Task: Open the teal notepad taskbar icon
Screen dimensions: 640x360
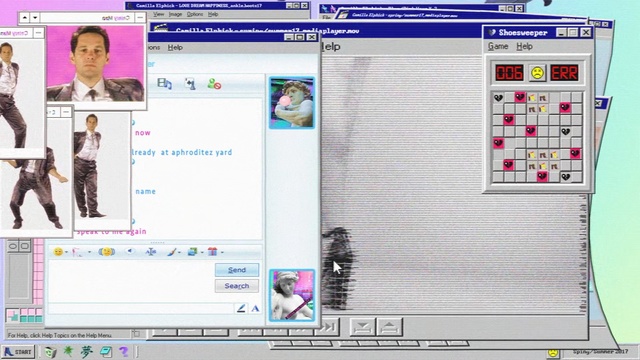Action: 106,351
